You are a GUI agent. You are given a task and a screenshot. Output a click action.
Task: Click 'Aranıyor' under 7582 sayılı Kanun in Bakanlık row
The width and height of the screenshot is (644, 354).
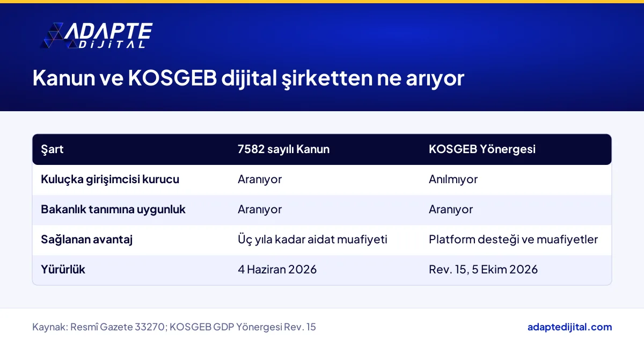tap(260, 209)
